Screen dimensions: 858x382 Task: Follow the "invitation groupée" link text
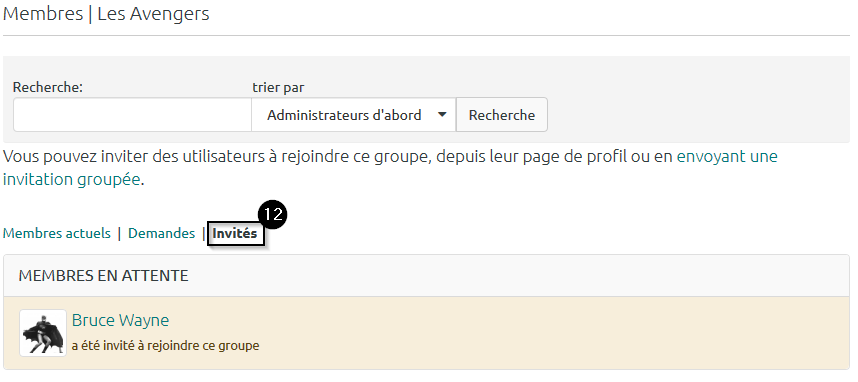(72, 180)
